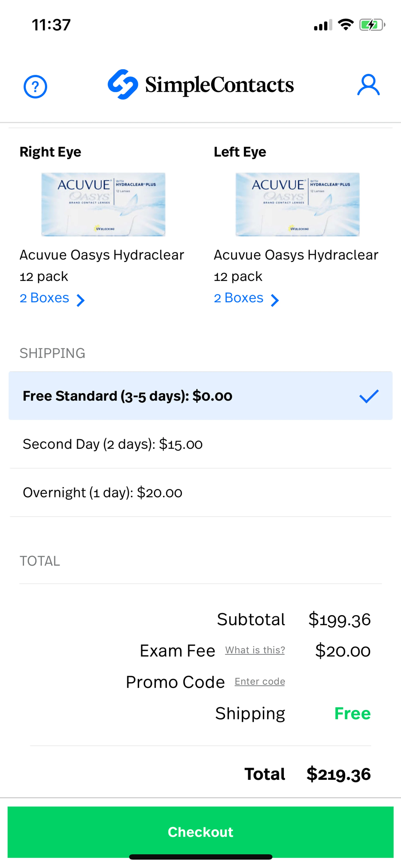
Task: Tap the 11:37 status bar clock
Action: [51, 25]
